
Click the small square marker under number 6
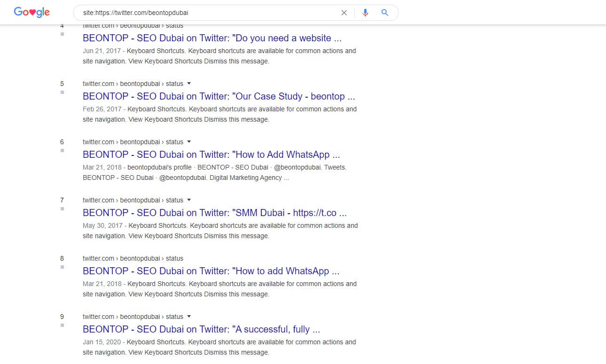pyautogui.click(x=62, y=150)
